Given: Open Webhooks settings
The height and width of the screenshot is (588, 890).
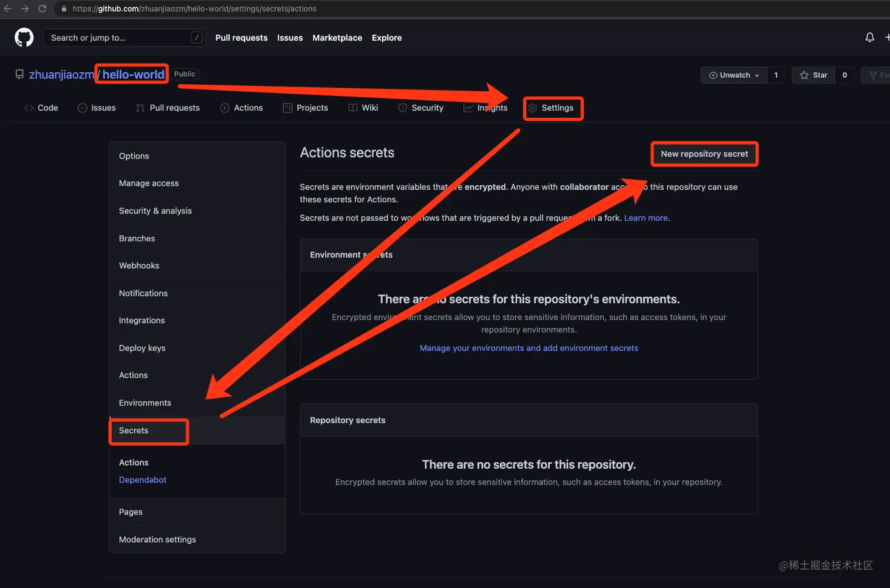Looking at the screenshot, I should pos(197,265).
